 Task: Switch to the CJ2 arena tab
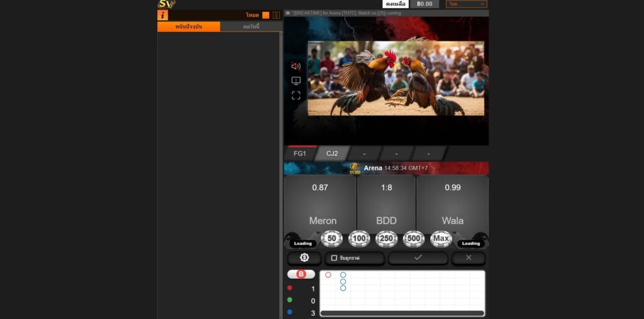coord(332,153)
